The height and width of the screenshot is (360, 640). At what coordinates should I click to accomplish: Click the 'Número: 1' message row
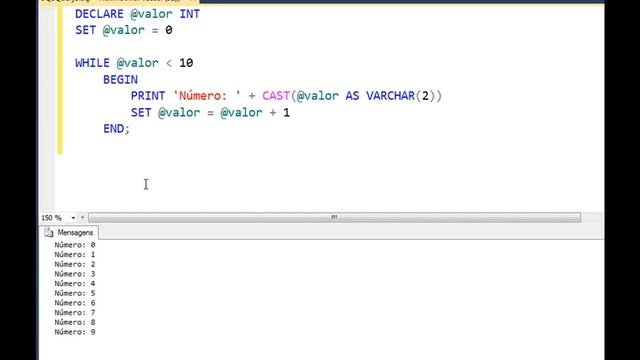pos(75,255)
